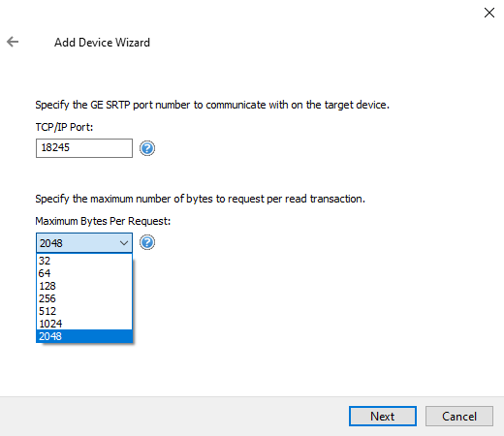Click the TCP/IP Port label
Image resolution: width=504 pixels, height=436 pixels.
coord(64,127)
